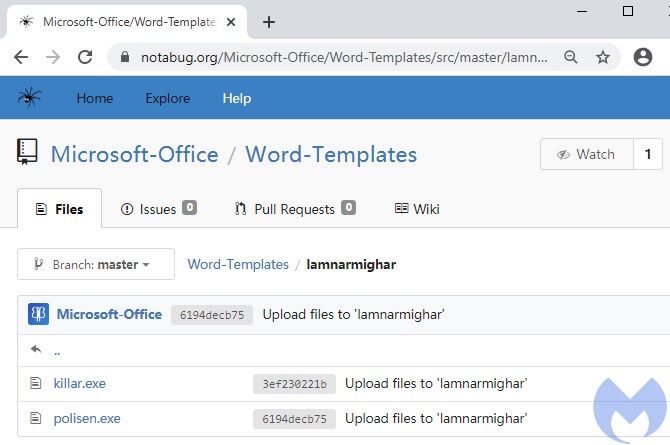Open the polisen.exe file link
The height and width of the screenshot is (445, 670).
[86, 419]
